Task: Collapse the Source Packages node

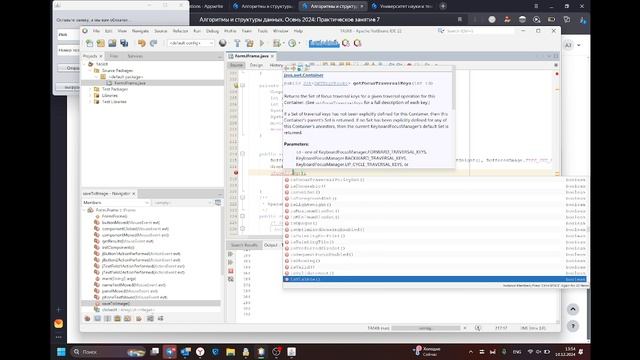Action: pos(90,71)
